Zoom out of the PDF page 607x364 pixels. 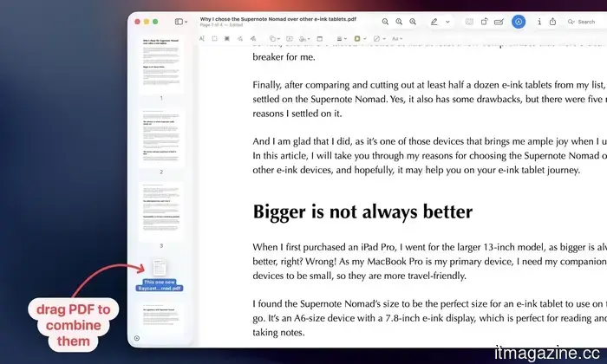385,22
